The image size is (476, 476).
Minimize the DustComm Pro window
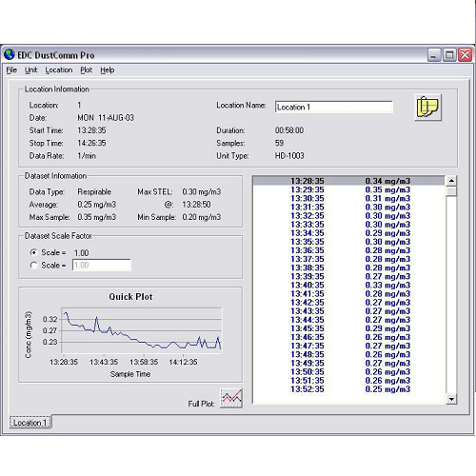434,55
